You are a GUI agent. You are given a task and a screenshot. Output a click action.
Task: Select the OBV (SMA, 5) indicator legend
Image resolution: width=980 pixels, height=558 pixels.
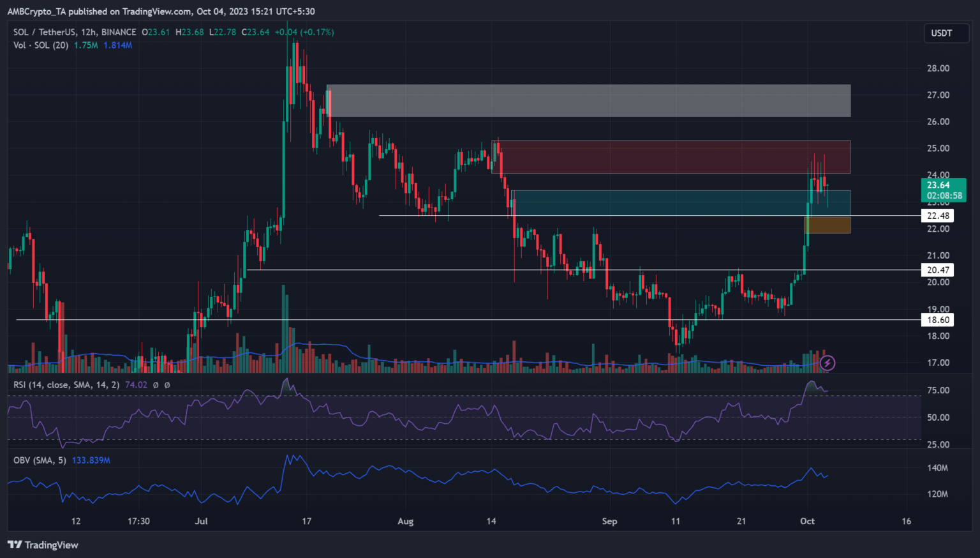point(40,460)
